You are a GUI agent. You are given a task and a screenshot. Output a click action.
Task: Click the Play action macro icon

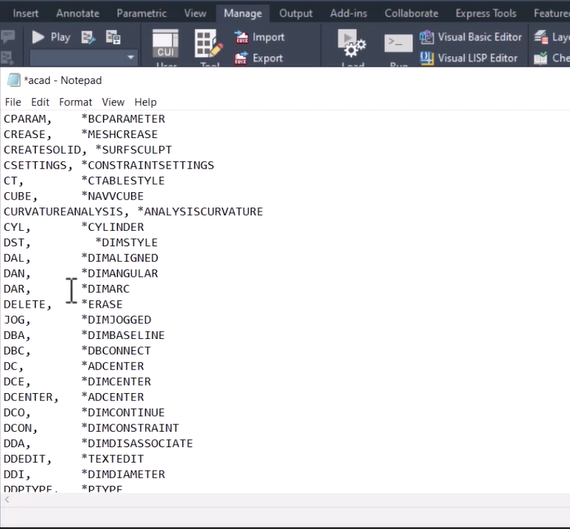(38, 37)
